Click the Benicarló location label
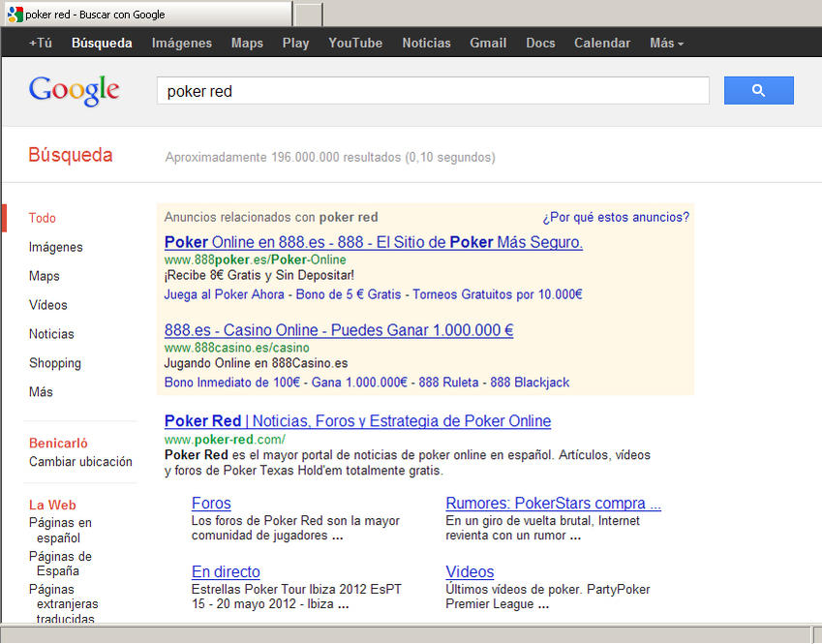Image resolution: width=822 pixels, height=644 pixels. coord(58,444)
